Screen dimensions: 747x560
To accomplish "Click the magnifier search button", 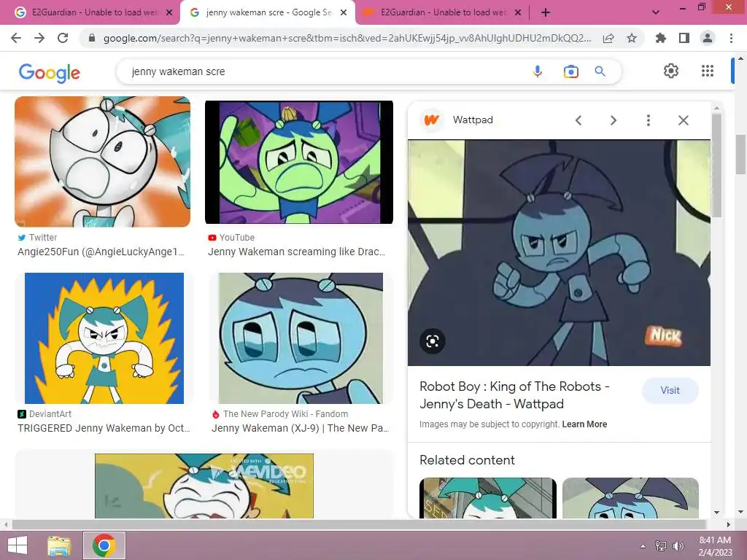I will [600, 71].
